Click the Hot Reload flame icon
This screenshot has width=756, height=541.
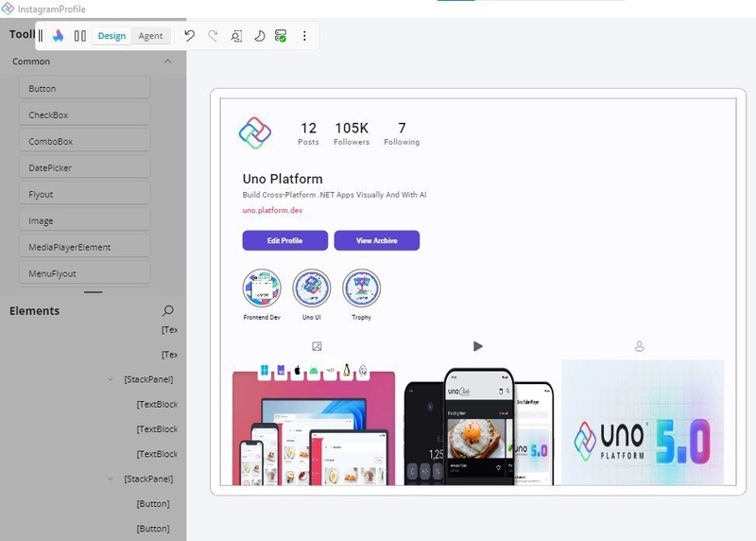point(59,36)
